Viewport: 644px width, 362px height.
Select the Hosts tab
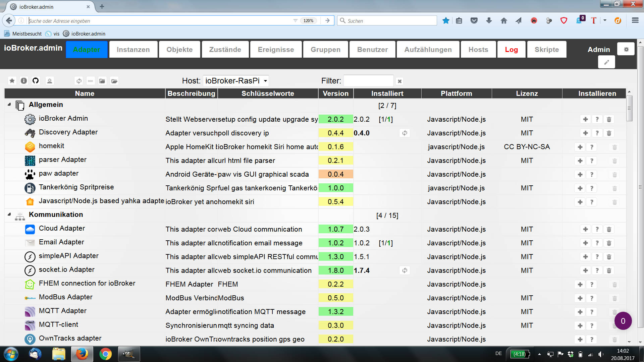(478, 49)
